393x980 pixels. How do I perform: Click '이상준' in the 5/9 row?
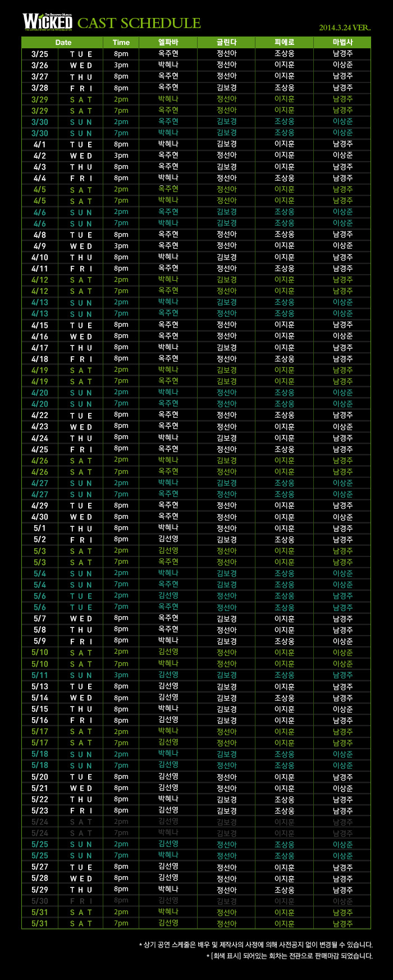(342, 641)
